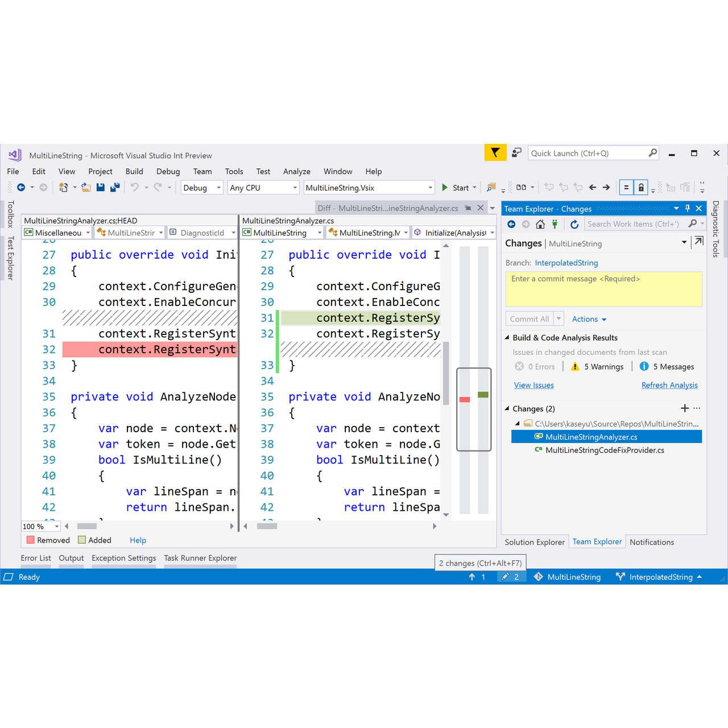Toggle inline diff mode with equals icon
The height and width of the screenshot is (728, 728).
(x=626, y=187)
